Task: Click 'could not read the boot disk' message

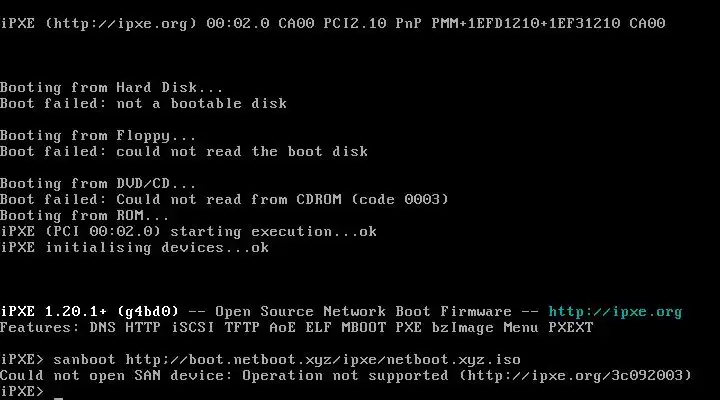Action: tap(242, 152)
